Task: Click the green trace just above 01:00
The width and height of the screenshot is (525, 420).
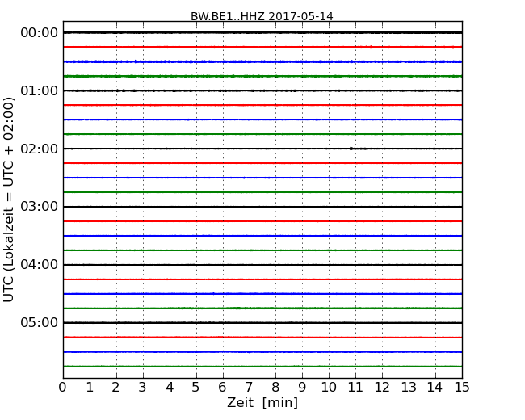Action: coord(262,76)
